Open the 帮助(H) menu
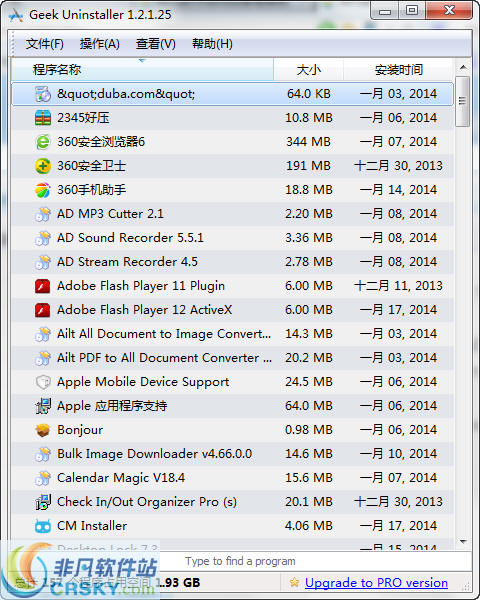 tap(212, 44)
